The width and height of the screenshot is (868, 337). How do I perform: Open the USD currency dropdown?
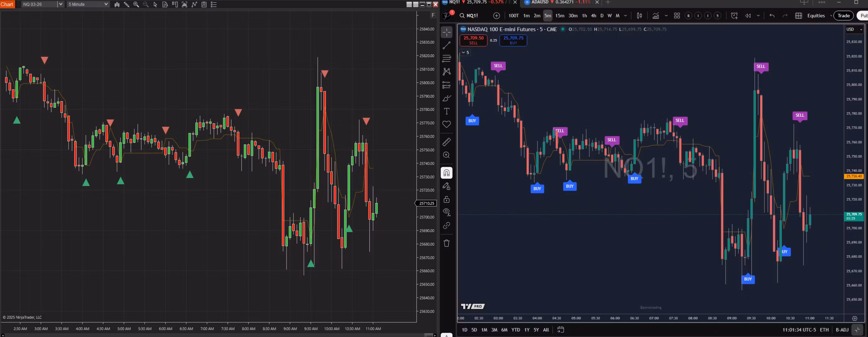854,29
